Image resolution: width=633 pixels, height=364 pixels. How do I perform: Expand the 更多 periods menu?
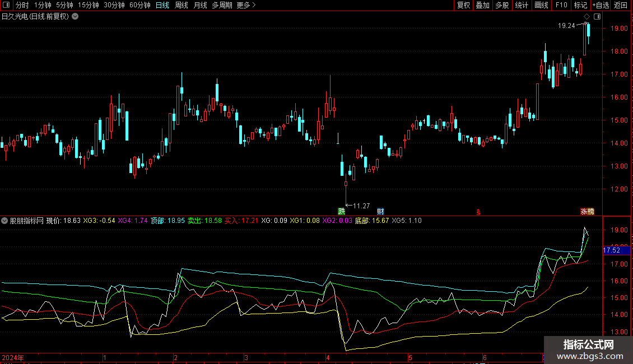coord(246,5)
